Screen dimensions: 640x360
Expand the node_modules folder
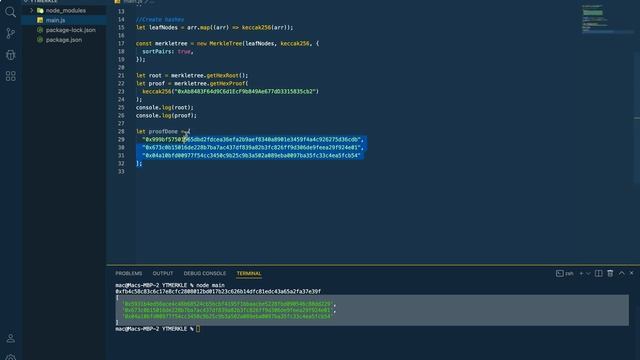pos(31,10)
